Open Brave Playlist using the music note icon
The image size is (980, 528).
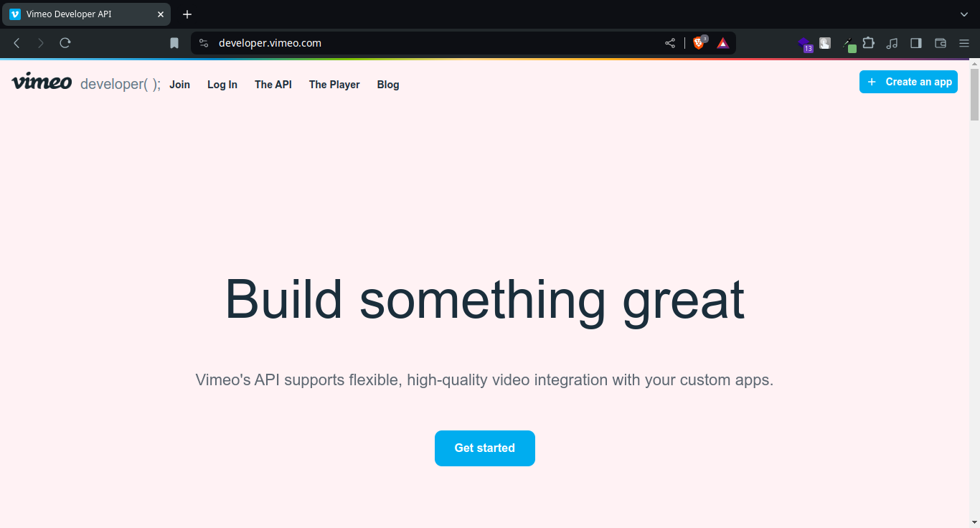tap(892, 43)
